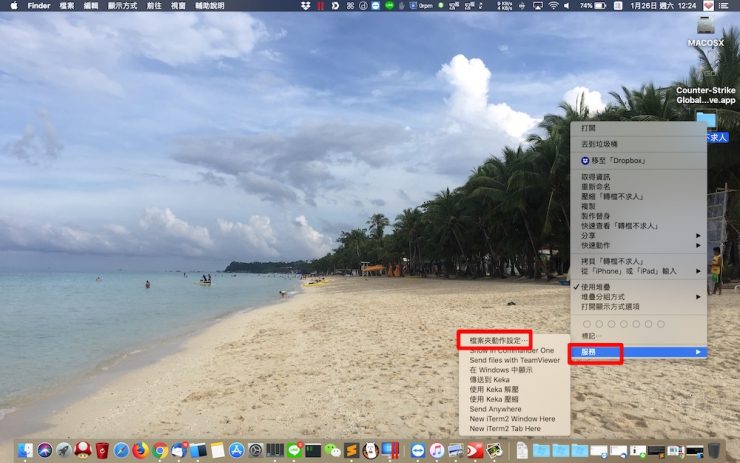Open the Trash in the dock

(x=713, y=450)
